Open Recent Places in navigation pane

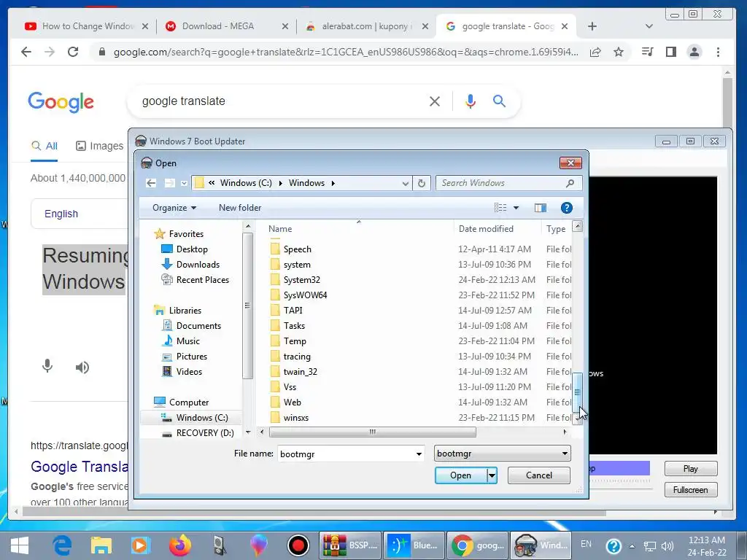pyautogui.click(x=203, y=279)
